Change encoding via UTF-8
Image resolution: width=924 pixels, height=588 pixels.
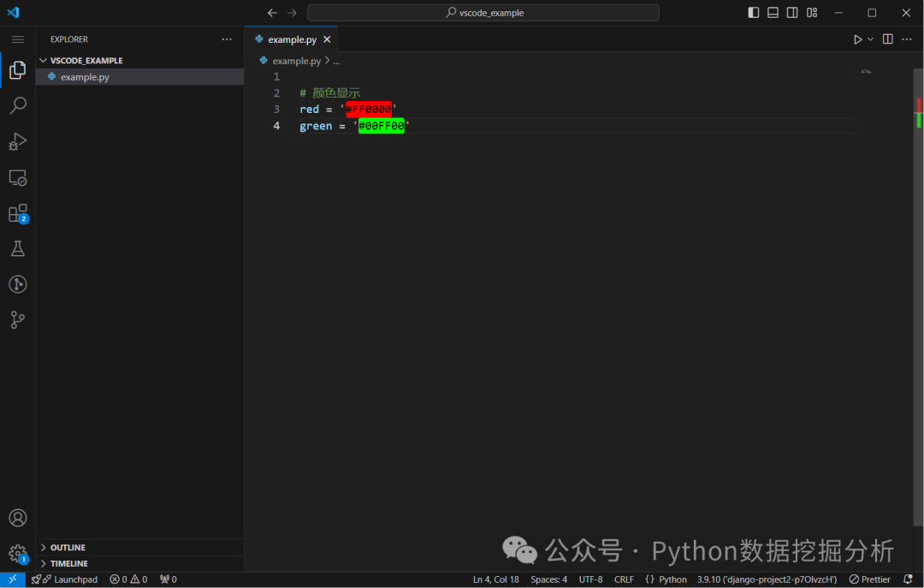pyautogui.click(x=590, y=579)
